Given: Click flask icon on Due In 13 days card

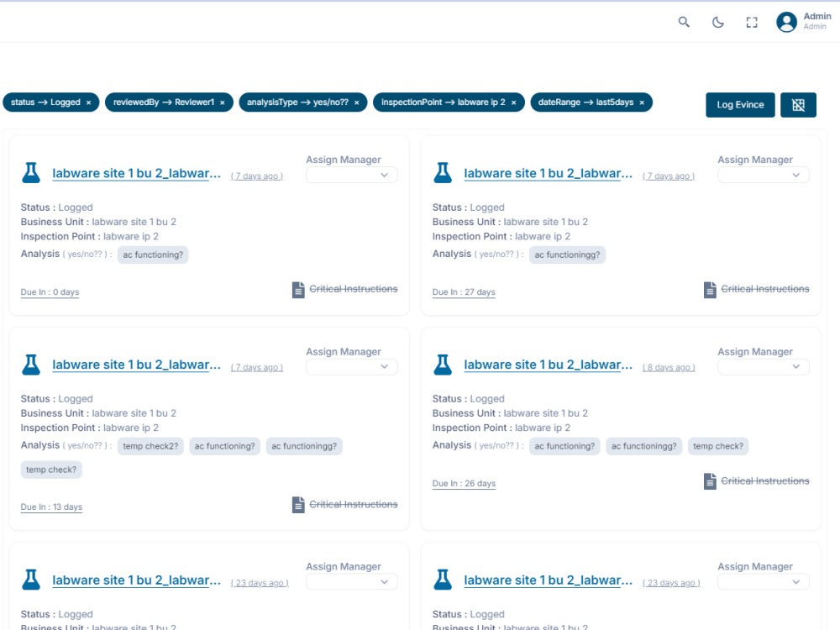Looking at the screenshot, I should 31,365.
